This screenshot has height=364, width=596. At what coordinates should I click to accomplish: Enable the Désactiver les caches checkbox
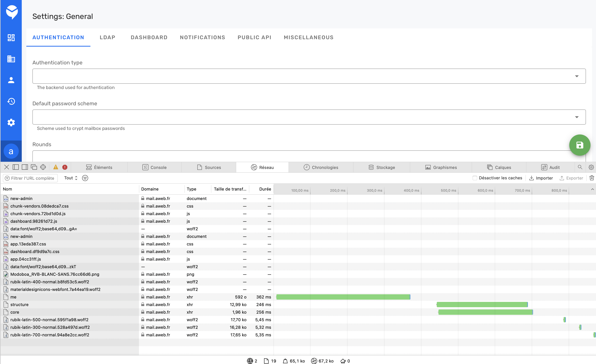click(474, 178)
